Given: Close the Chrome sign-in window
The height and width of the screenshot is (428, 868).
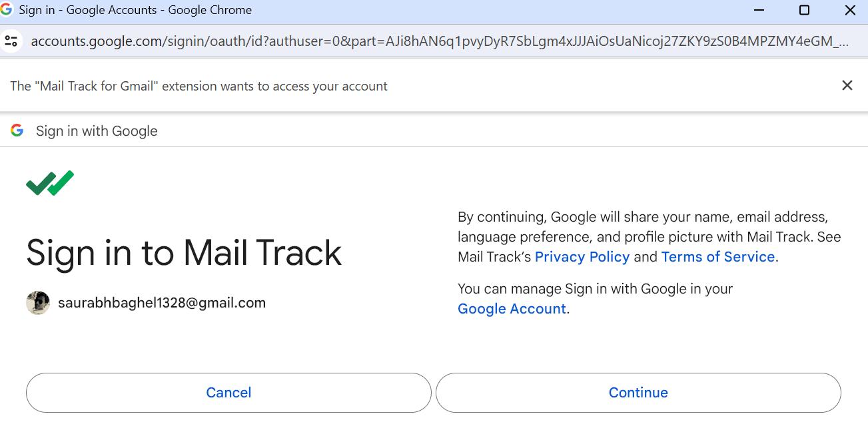Looking at the screenshot, I should tap(849, 10).
